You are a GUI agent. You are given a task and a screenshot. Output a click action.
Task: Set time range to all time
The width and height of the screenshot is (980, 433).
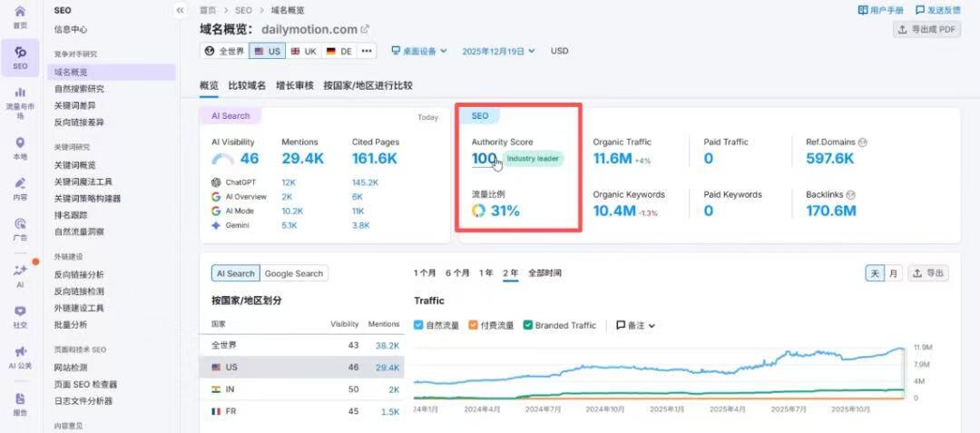544,273
